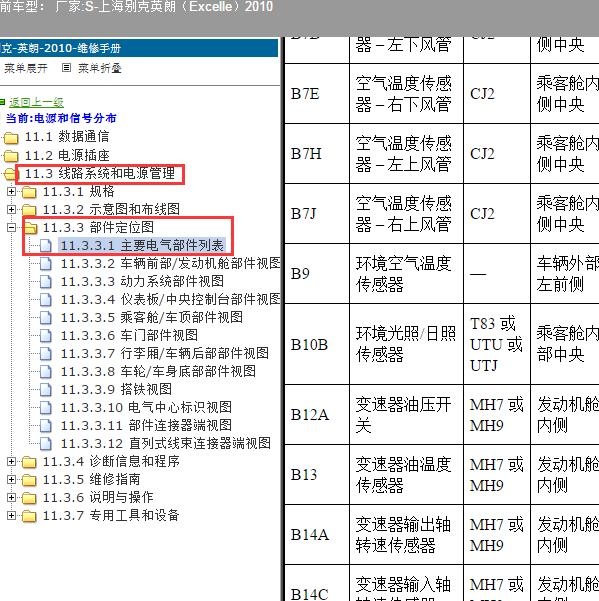This screenshot has height=601, width=599.
Task: Click folder icon of 11.3.5 维修指南
Action: click(x=29, y=480)
